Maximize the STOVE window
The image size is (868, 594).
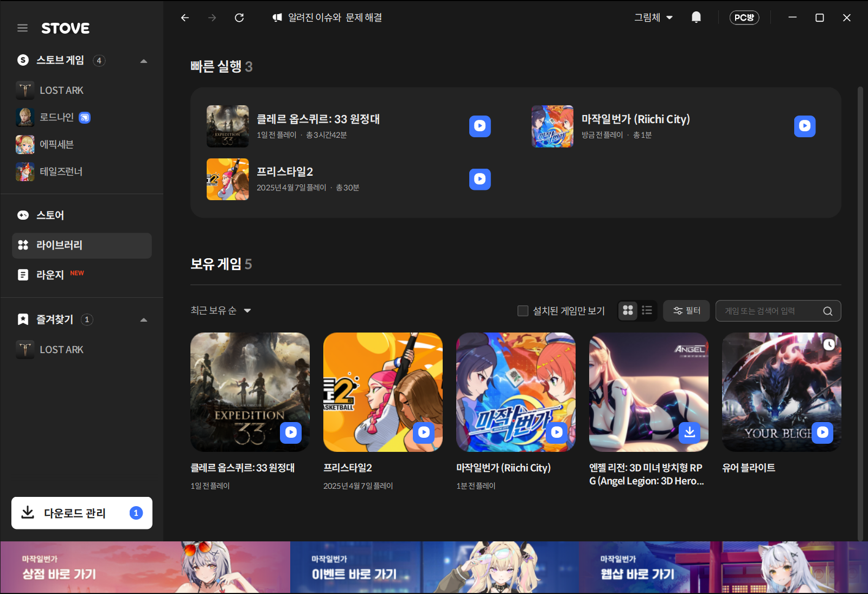[820, 18]
